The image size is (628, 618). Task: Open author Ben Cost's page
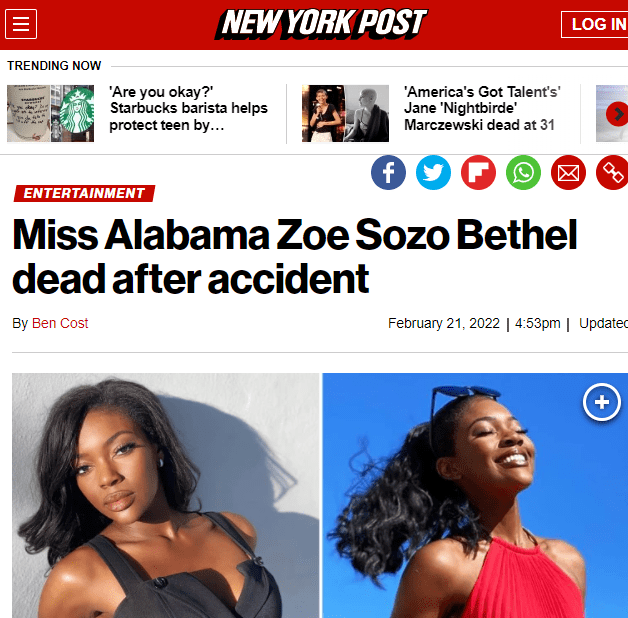[60, 323]
